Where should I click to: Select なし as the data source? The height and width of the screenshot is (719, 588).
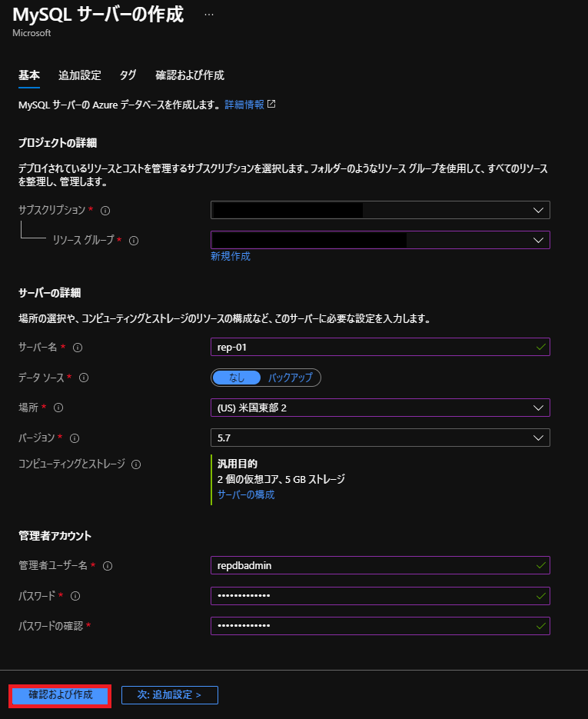point(237,378)
